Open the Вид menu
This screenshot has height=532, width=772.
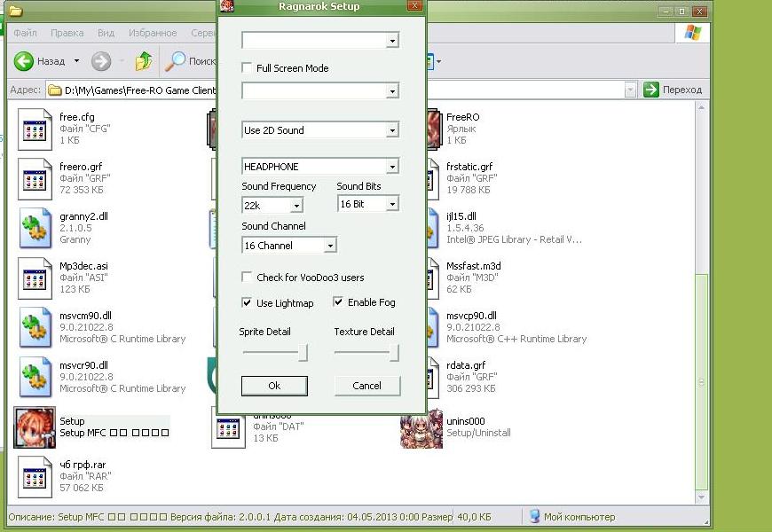click(106, 33)
